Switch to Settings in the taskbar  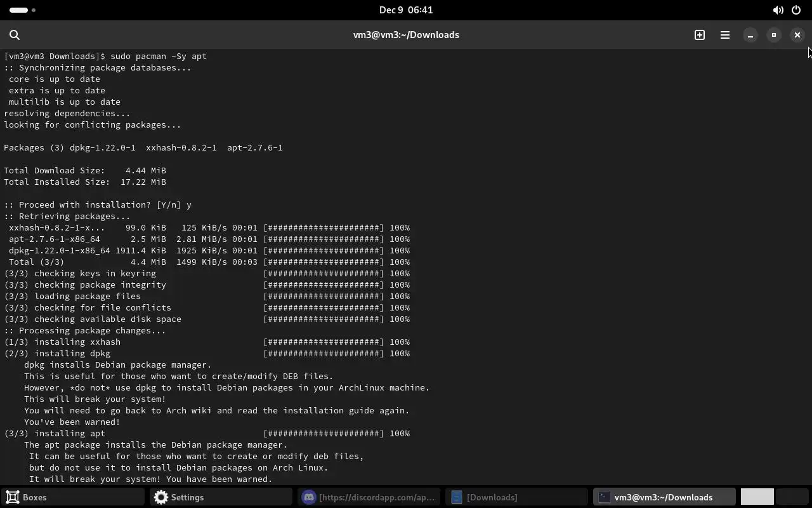point(221,497)
